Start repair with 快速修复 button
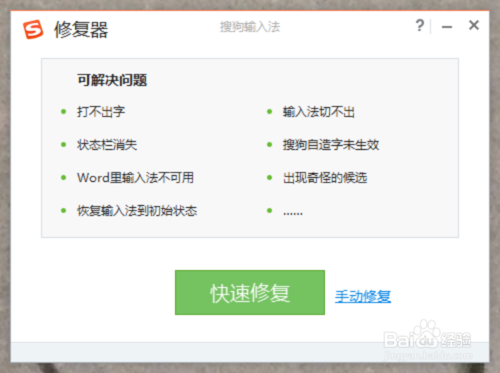 [250, 292]
